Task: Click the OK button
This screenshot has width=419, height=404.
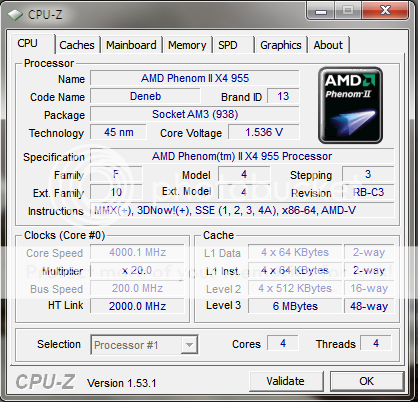Action: pyautogui.click(x=367, y=381)
